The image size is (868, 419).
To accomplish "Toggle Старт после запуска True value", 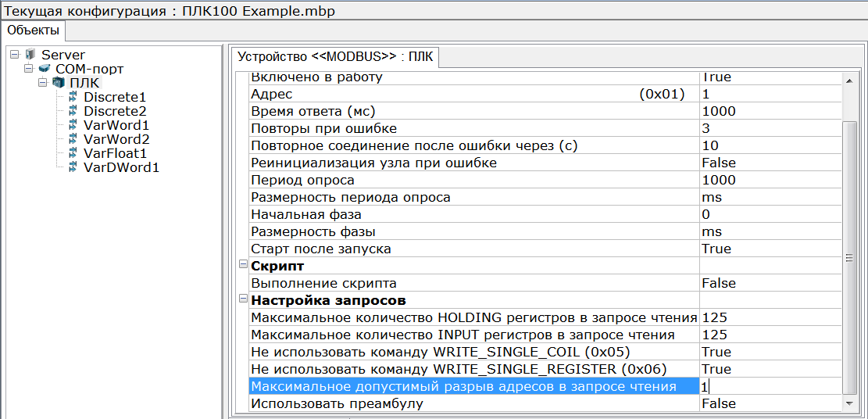I will [768, 249].
